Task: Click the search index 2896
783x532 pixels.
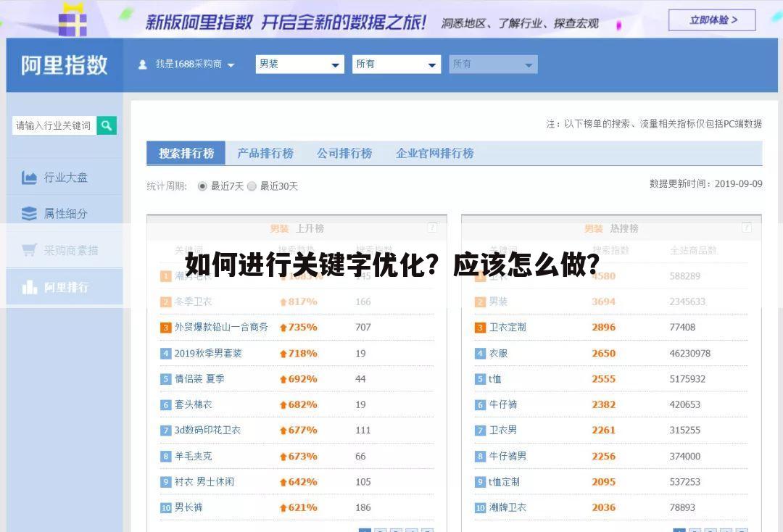Action: coord(604,328)
